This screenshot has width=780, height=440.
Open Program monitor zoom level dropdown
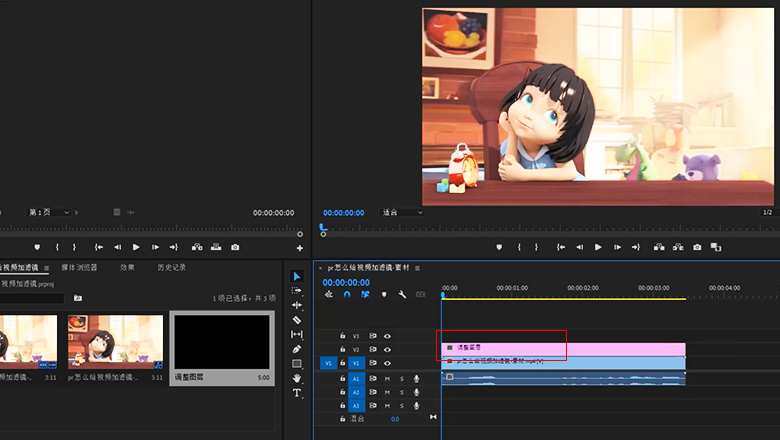click(x=403, y=212)
